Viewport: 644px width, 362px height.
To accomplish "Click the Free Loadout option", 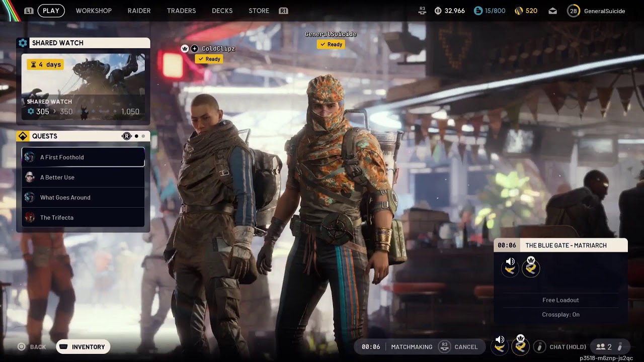I will pos(561,300).
